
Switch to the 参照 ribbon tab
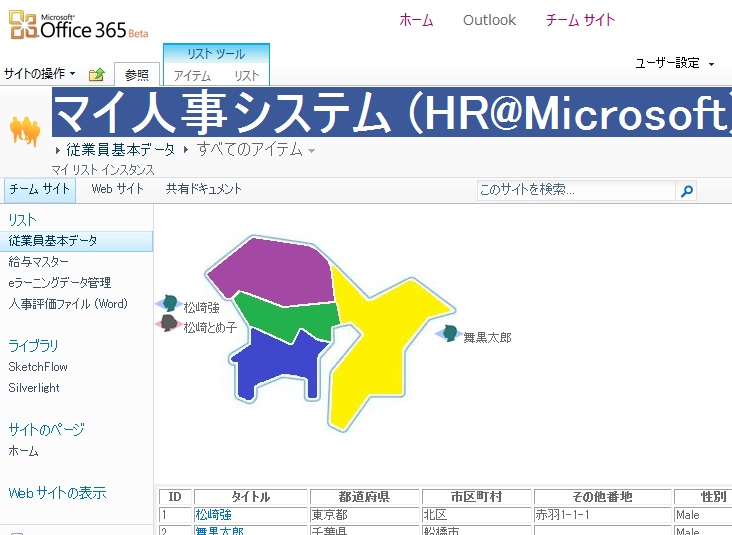click(x=137, y=75)
